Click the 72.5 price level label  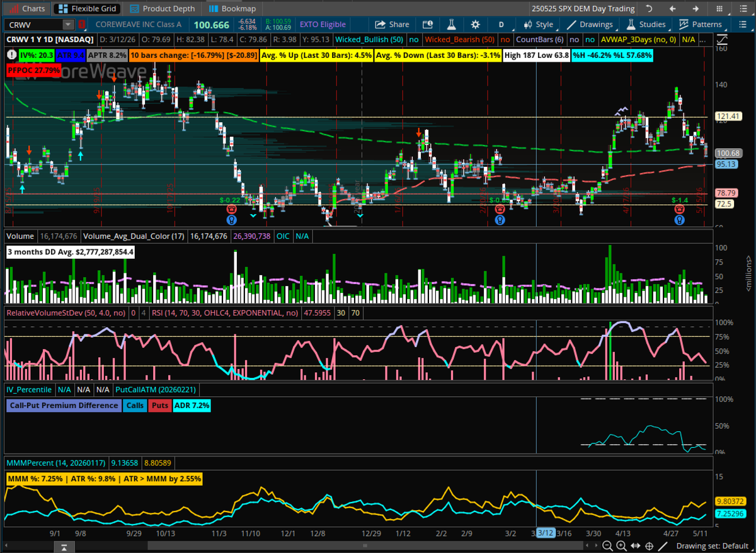click(723, 204)
